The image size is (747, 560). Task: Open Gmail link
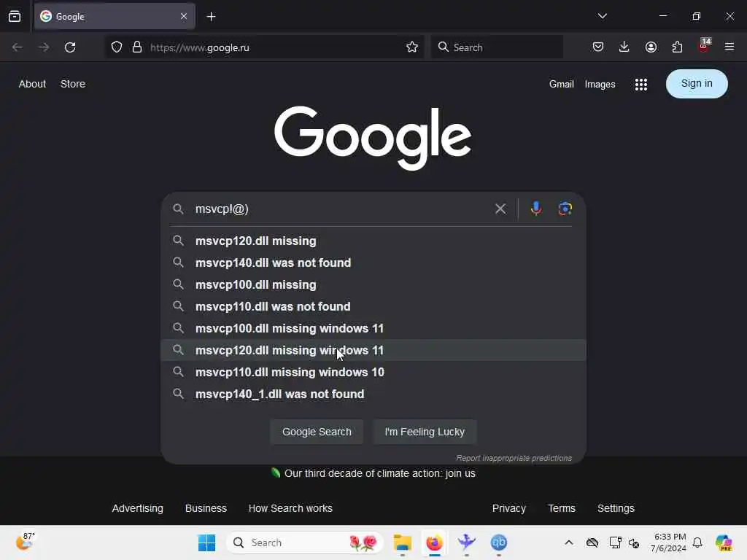(561, 85)
